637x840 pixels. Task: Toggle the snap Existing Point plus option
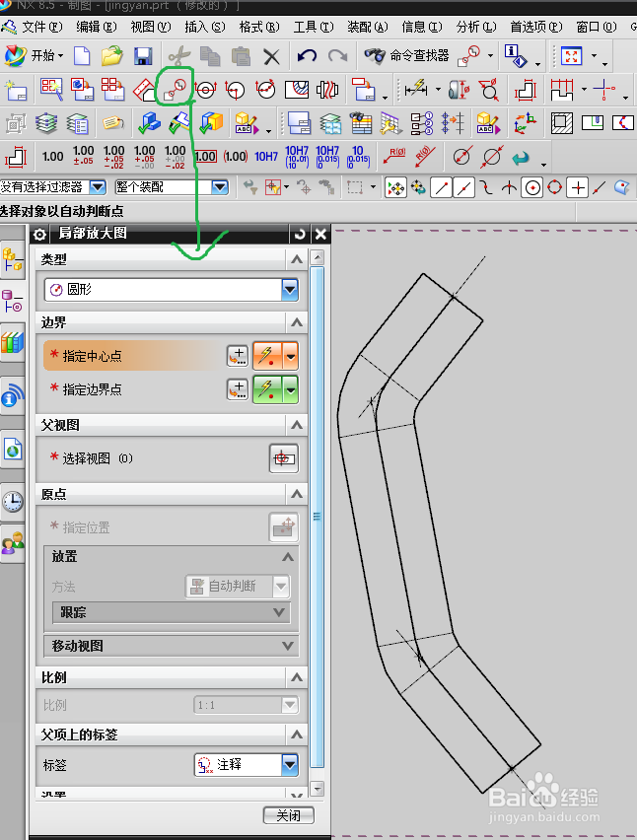point(578,188)
